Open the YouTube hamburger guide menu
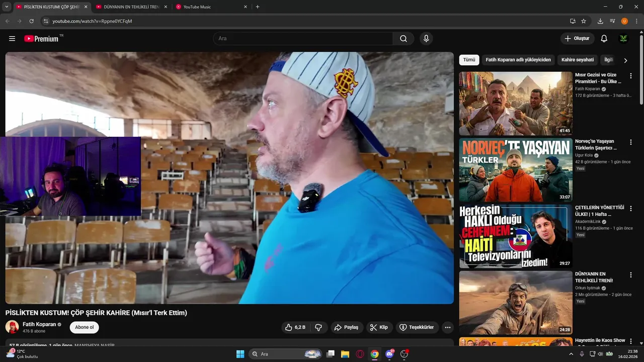The height and width of the screenshot is (362, 644). coord(12,39)
